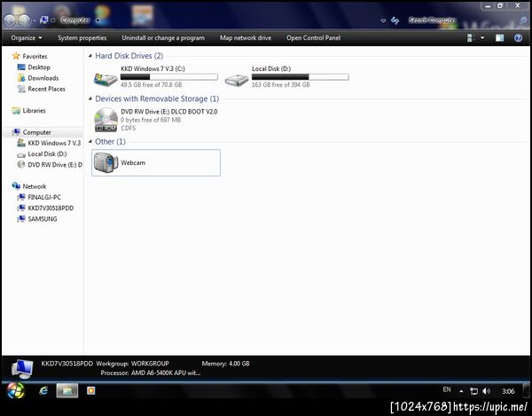
Task: Click the volume speaker tray icon
Action: click(x=486, y=391)
